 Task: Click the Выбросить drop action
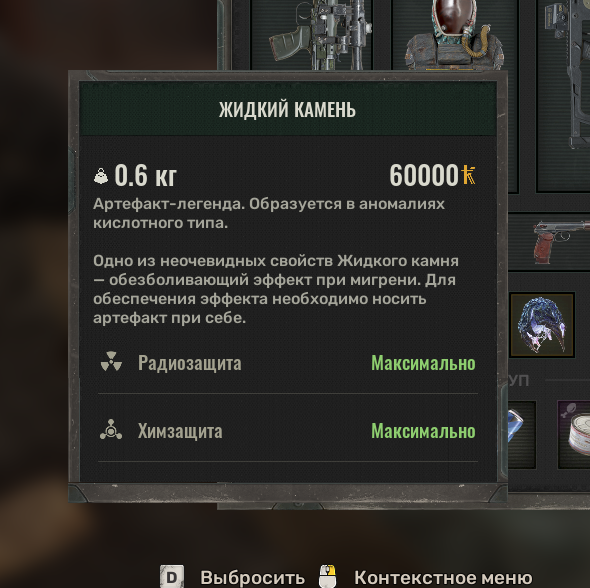(252, 577)
